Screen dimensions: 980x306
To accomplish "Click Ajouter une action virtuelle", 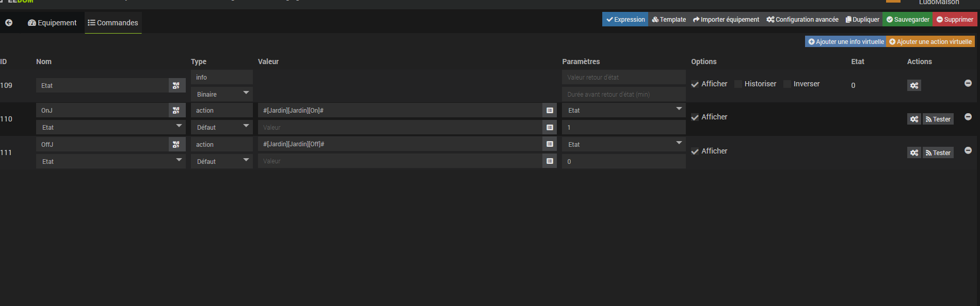I will point(930,42).
